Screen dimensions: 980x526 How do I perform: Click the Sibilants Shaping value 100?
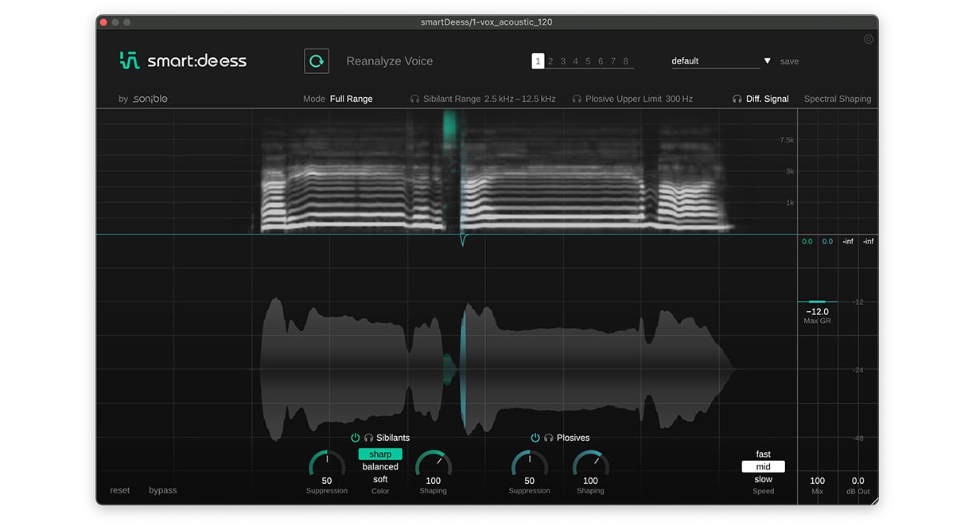point(434,481)
